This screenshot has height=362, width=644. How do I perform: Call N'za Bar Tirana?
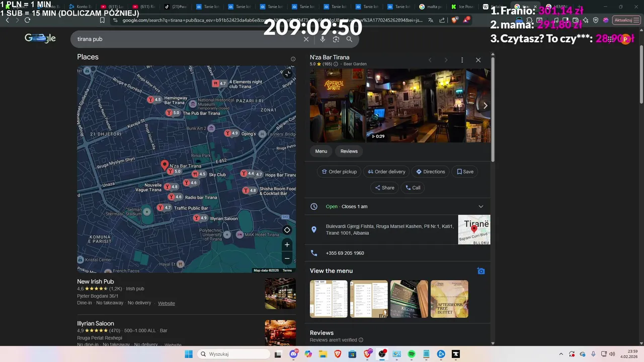pos(413,188)
